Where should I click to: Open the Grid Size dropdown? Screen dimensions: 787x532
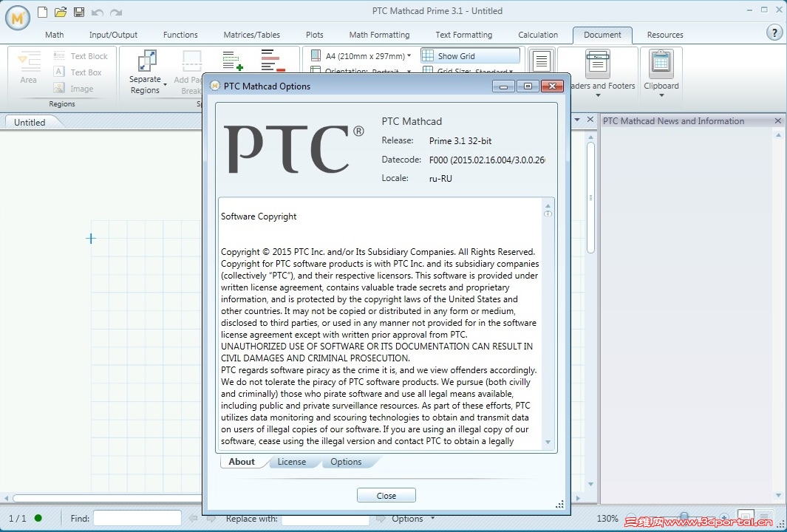(511, 72)
